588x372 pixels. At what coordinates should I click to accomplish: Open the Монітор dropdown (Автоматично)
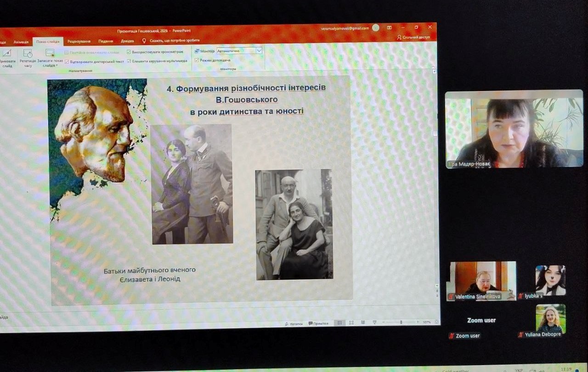click(x=239, y=51)
